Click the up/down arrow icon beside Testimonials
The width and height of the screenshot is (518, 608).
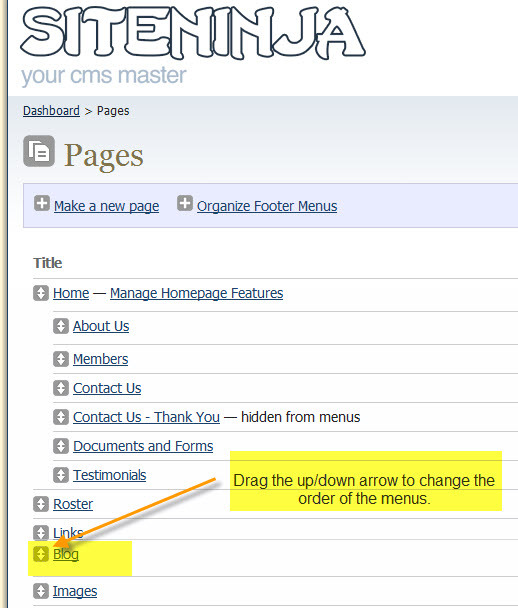click(61, 475)
